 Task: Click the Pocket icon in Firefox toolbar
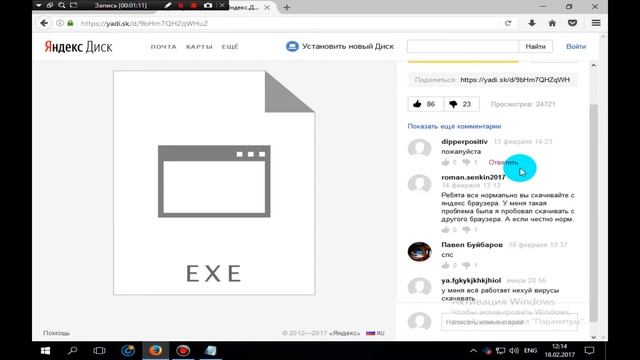coord(572,23)
